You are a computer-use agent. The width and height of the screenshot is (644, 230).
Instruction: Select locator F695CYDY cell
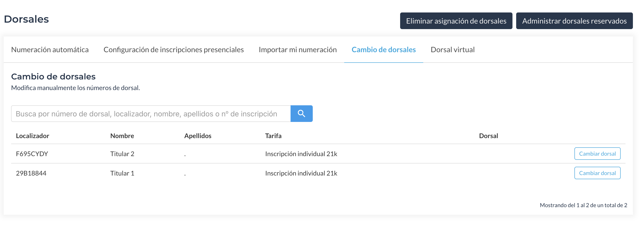[32, 154]
